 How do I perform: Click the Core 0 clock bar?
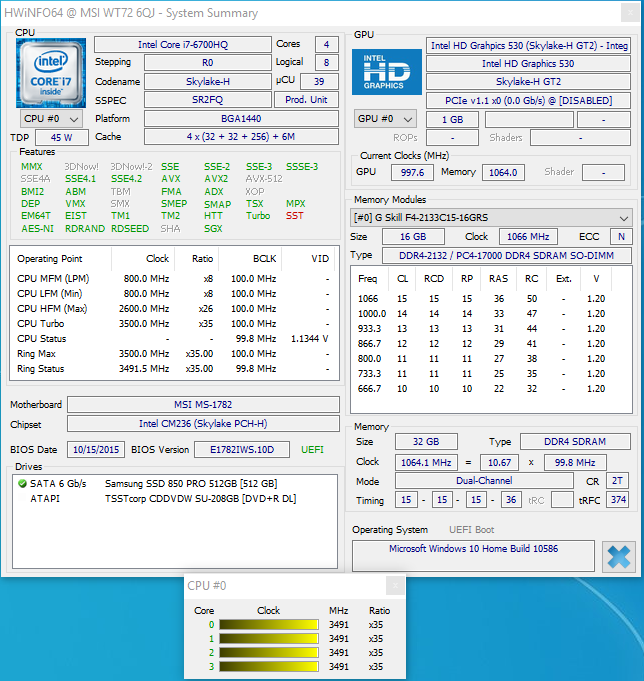point(269,625)
